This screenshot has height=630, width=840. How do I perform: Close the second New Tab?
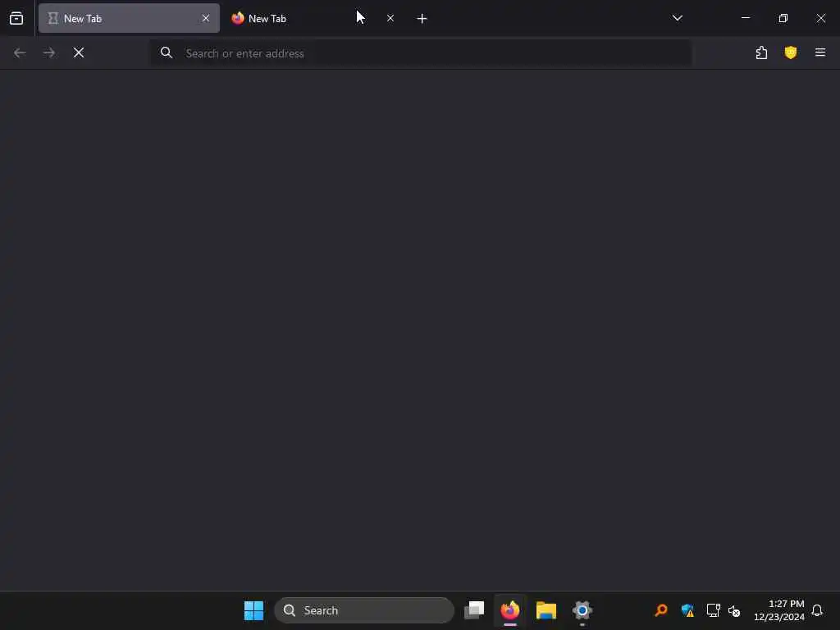390,18
